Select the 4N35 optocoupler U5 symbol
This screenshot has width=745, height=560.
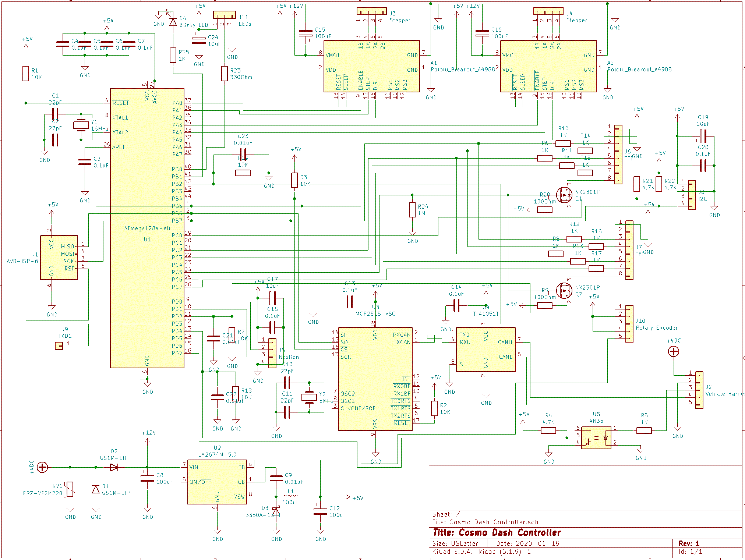tap(596, 438)
